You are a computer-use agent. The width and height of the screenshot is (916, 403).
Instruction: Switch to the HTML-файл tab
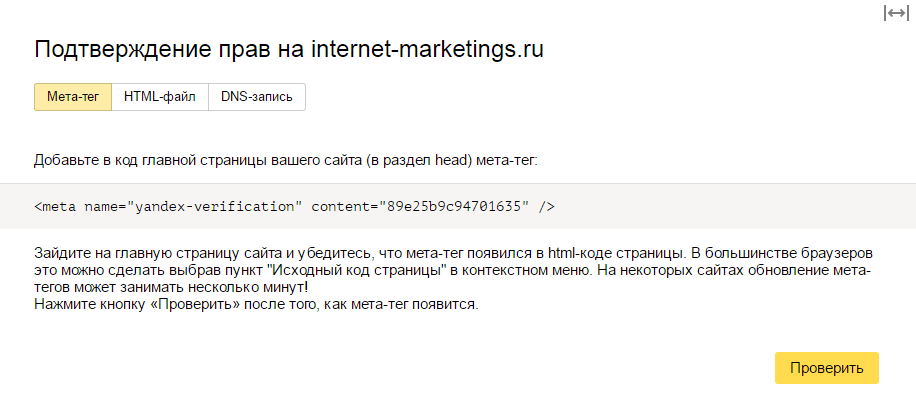160,97
